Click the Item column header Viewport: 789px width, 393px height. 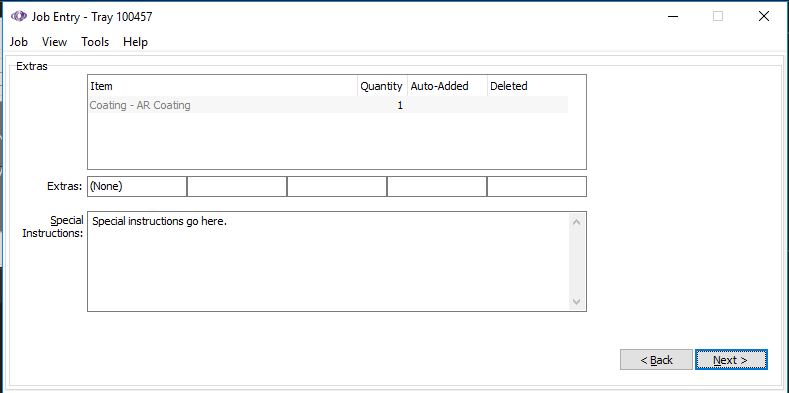pyautogui.click(x=223, y=86)
